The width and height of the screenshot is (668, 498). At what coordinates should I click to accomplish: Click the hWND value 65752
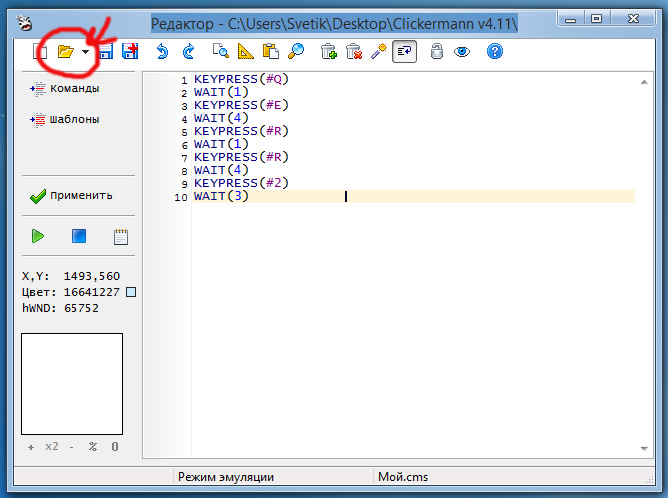coord(81,308)
